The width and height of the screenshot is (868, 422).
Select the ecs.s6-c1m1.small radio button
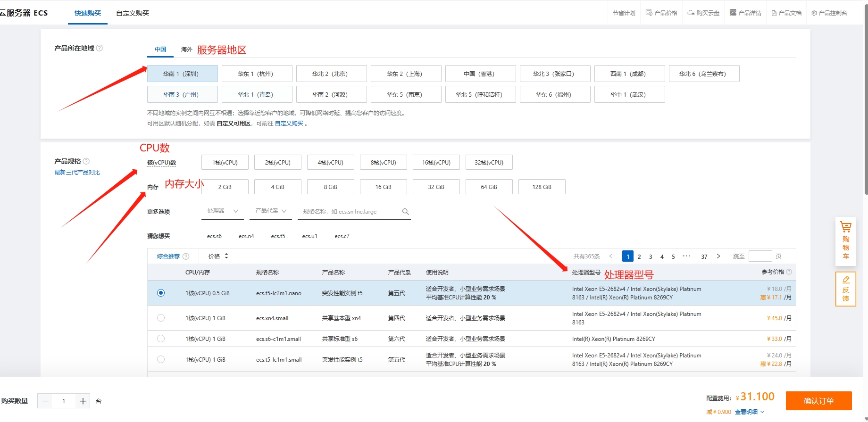pyautogui.click(x=161, y=339)
